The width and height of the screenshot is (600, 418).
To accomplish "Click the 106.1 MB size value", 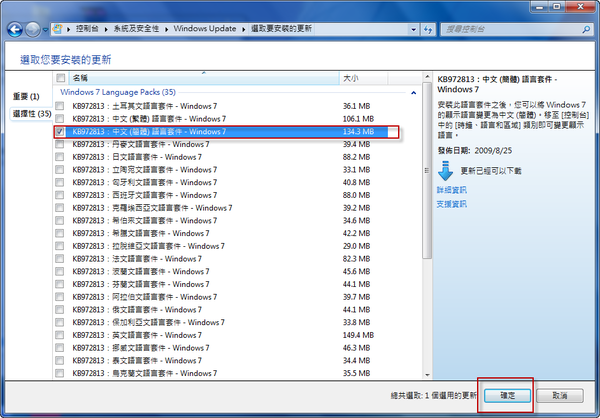I will pos(358,119).
